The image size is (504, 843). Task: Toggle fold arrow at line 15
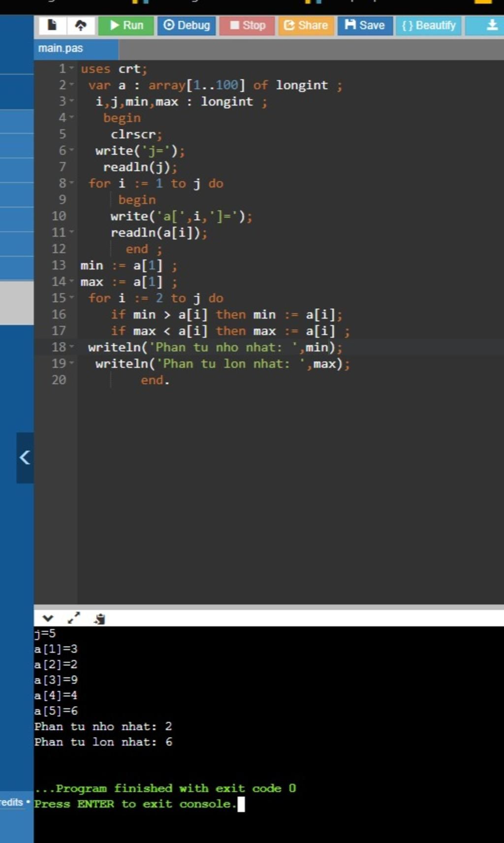pos(72,298)
